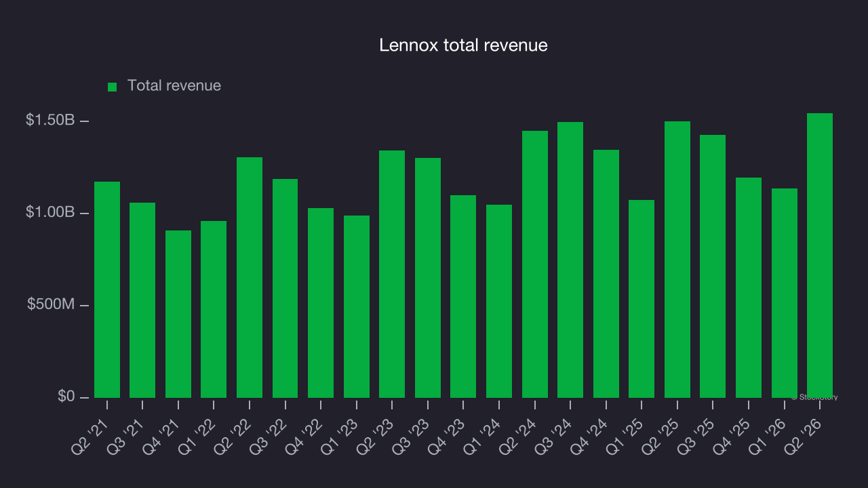
Task: Select the Q1 '23 revenue bar
Action: 357,306
